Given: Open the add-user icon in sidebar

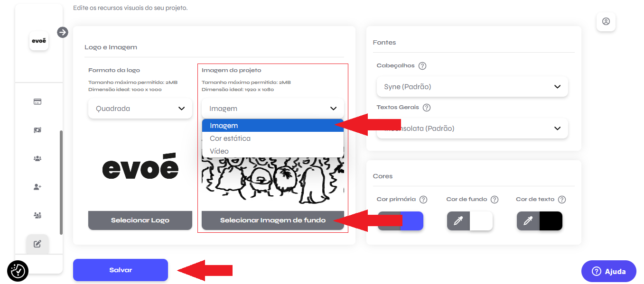Looking at the screenshot, I should 37,187.
